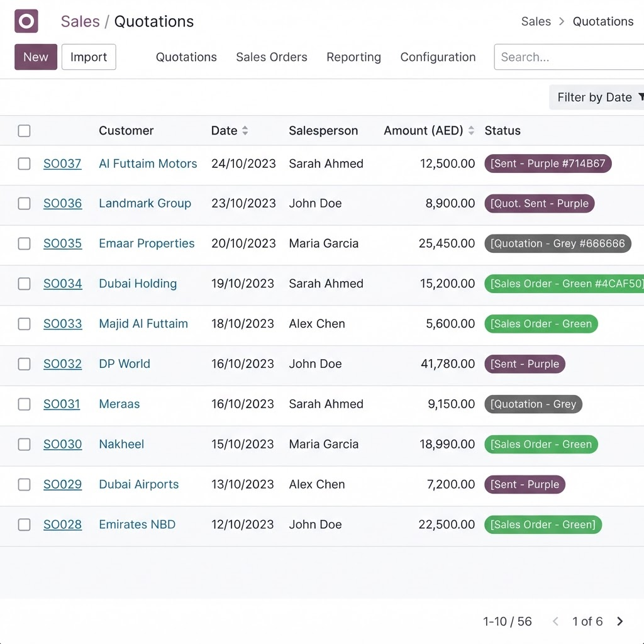Click the Search input field
Image resolution: width=644 pixels, height=644 pixels.
(569, 57)
